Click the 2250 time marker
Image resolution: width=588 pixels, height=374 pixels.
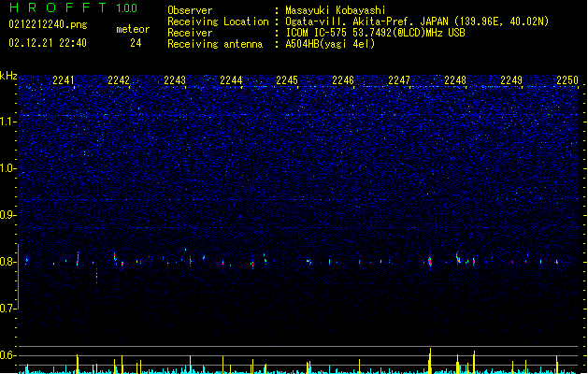click(x=567, y=80)
